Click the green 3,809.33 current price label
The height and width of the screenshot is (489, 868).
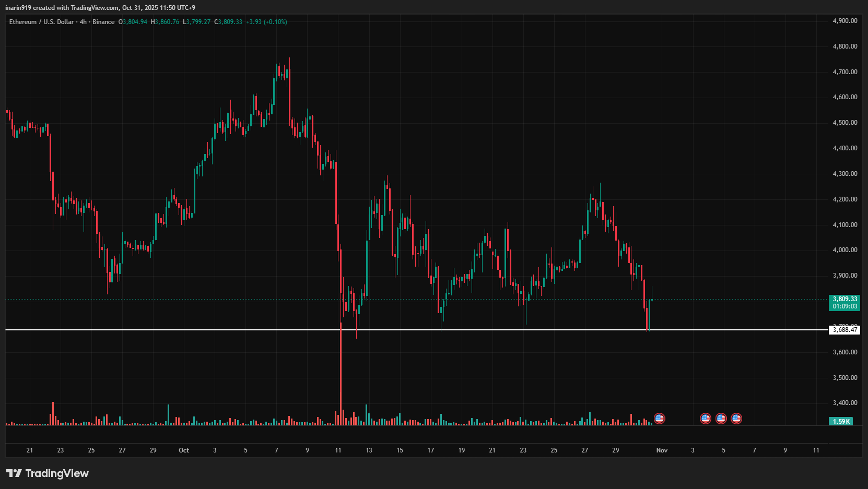[844, 299]
